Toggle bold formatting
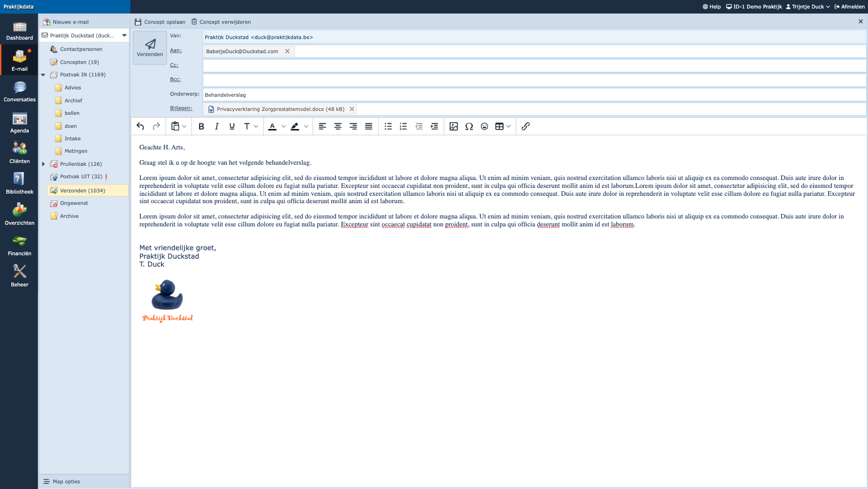 point(201,127)
